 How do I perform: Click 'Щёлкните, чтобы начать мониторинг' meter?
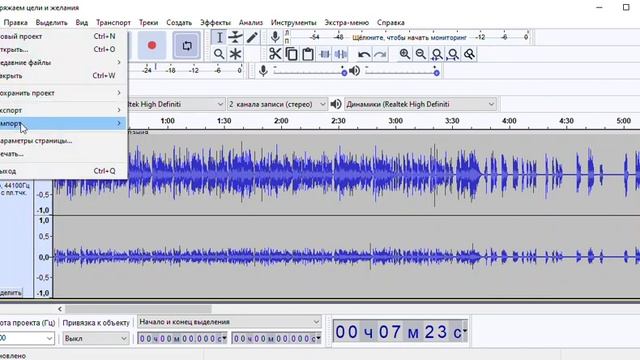pos(409,37)
